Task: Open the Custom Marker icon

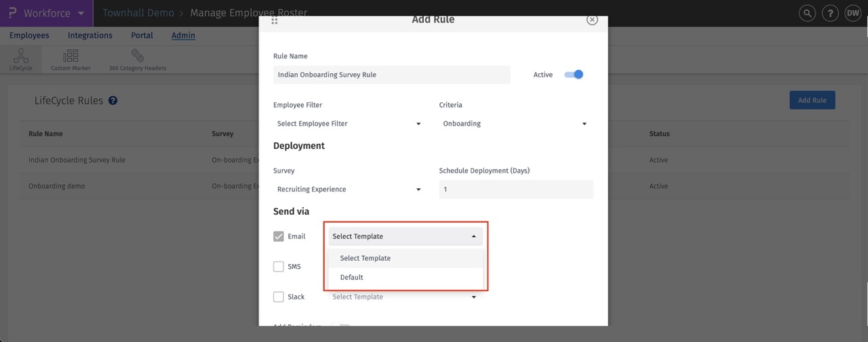Action: pyautogui.click(x=71, y=59)
